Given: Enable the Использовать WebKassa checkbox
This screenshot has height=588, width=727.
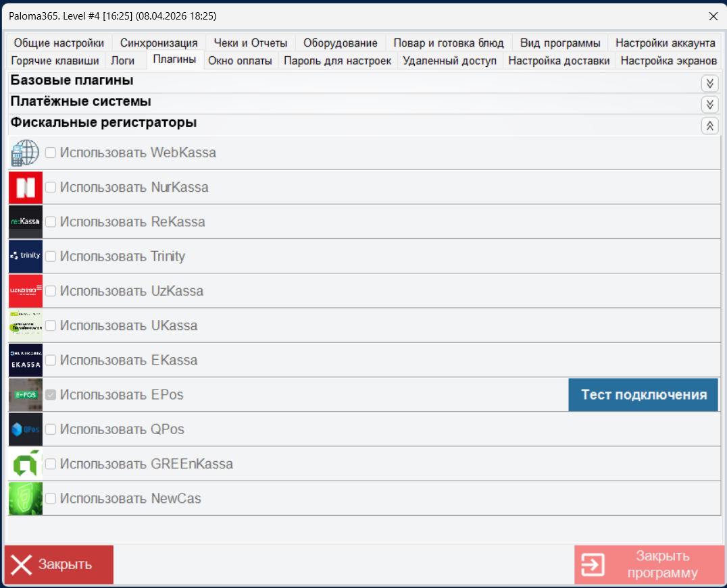Looking at the screenshot, I should coord(51,153).
